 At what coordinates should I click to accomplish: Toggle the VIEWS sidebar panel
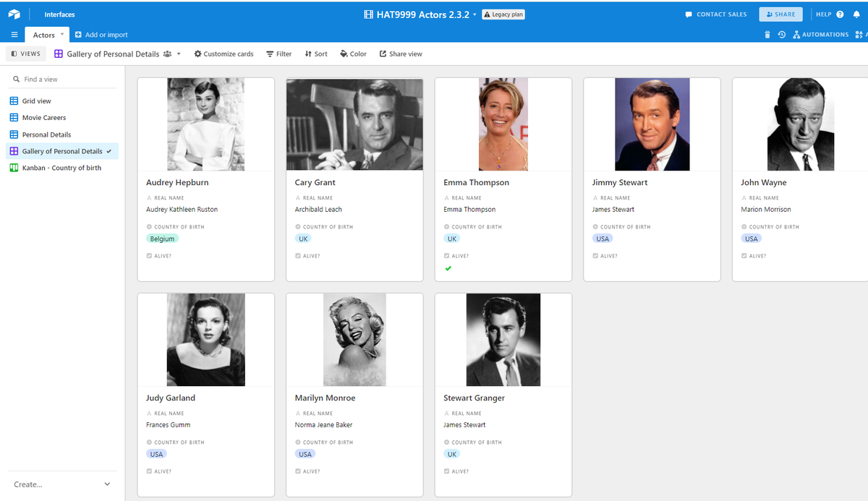[26, 53]
